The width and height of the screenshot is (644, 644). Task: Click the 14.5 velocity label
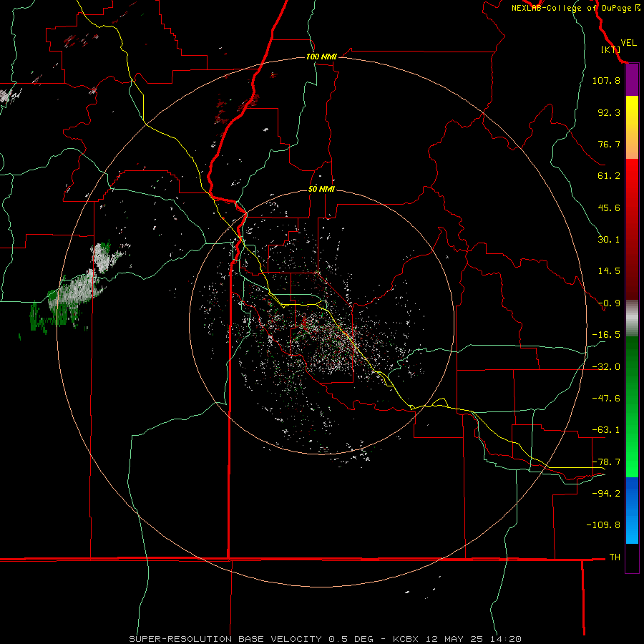[x=609, y=271]
